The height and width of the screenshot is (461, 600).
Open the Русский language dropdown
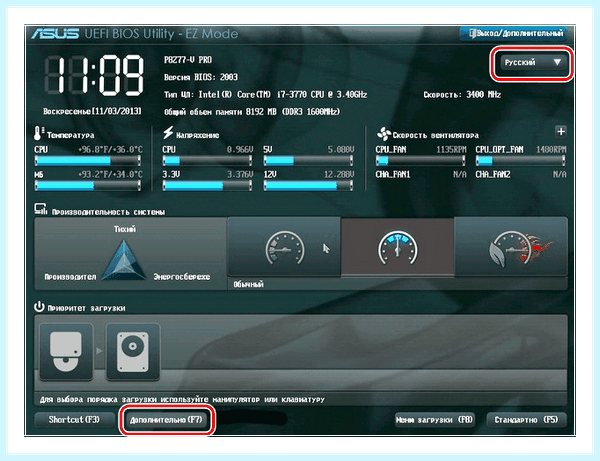tap(532, 62)
